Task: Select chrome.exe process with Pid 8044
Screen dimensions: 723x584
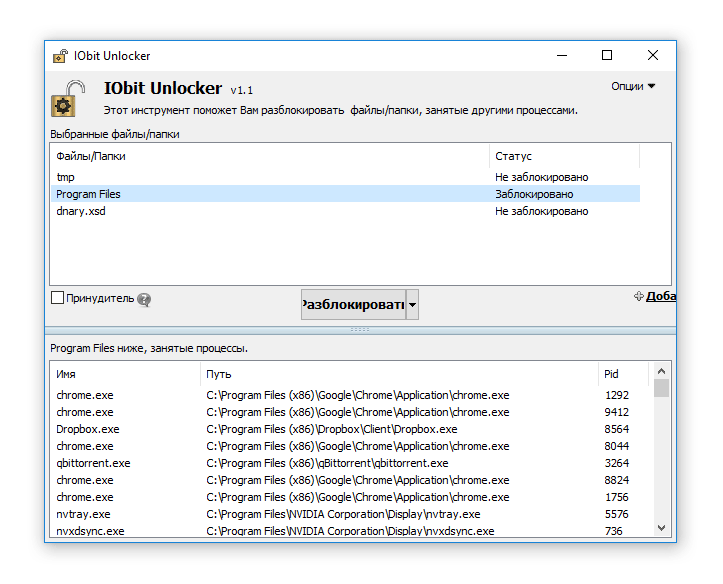Action: tap(352, 446)
